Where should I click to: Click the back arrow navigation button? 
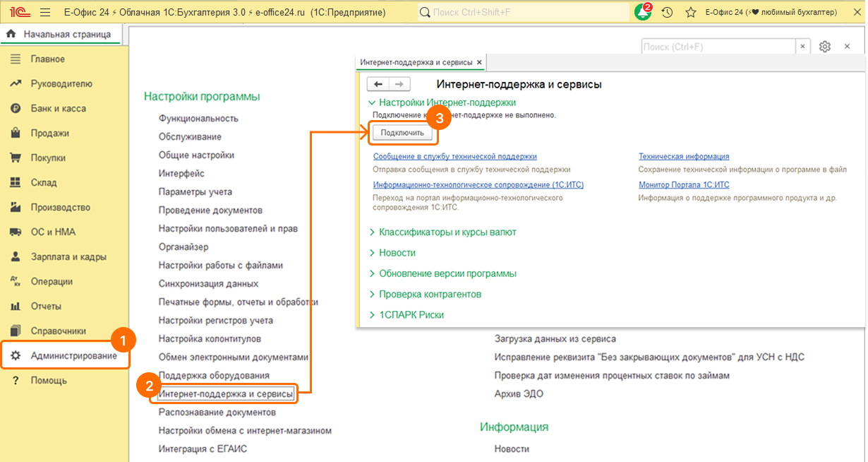379,84
